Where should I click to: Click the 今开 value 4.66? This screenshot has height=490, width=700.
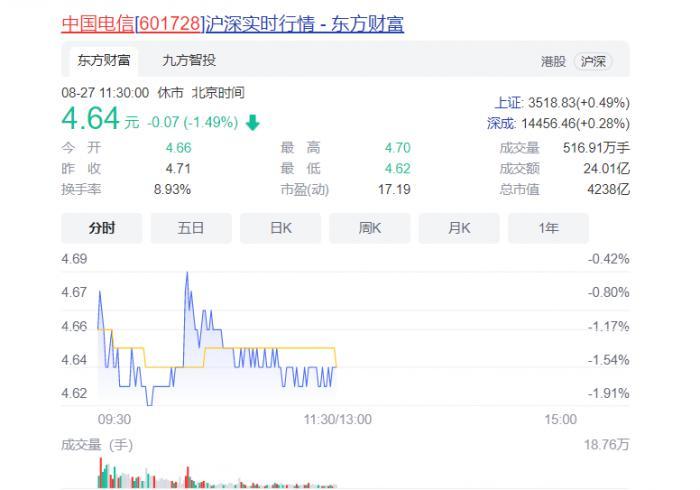178,148
